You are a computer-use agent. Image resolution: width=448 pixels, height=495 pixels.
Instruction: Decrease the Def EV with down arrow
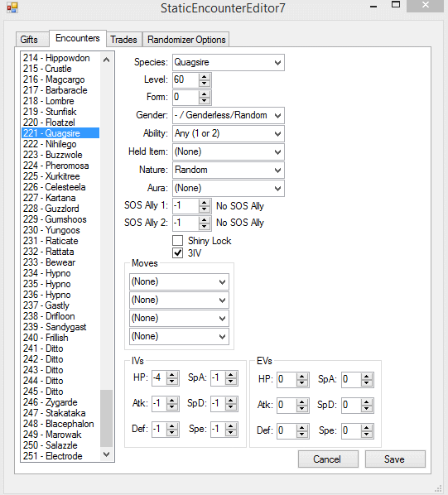302,435
